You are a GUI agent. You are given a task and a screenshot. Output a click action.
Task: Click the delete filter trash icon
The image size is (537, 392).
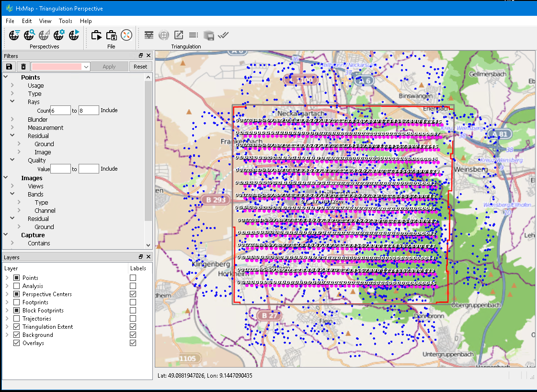point(23,67)
